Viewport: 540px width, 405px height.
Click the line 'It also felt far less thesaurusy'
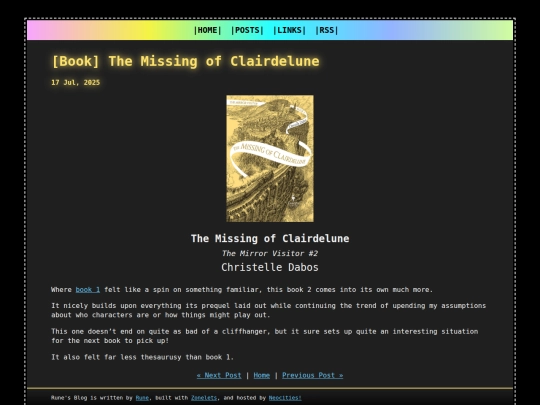pyautogui.click(x=143, y=357)
